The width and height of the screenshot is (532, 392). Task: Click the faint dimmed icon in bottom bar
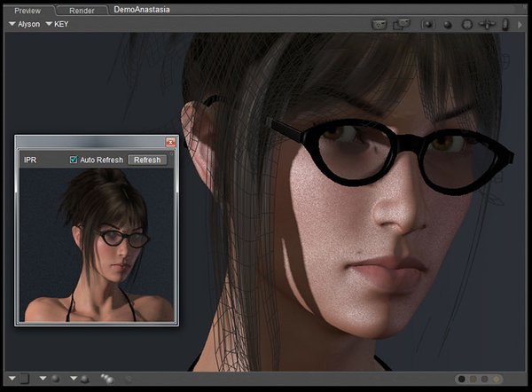pos(129,379)
